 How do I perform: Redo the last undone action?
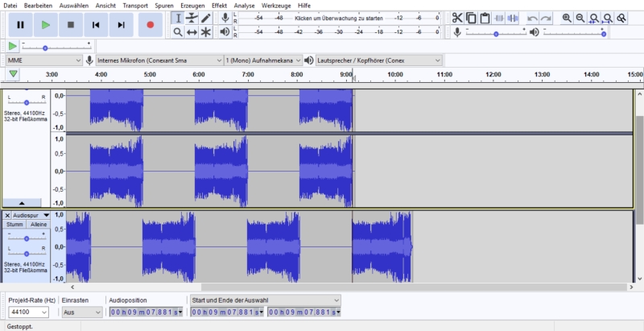click(546, 18)
